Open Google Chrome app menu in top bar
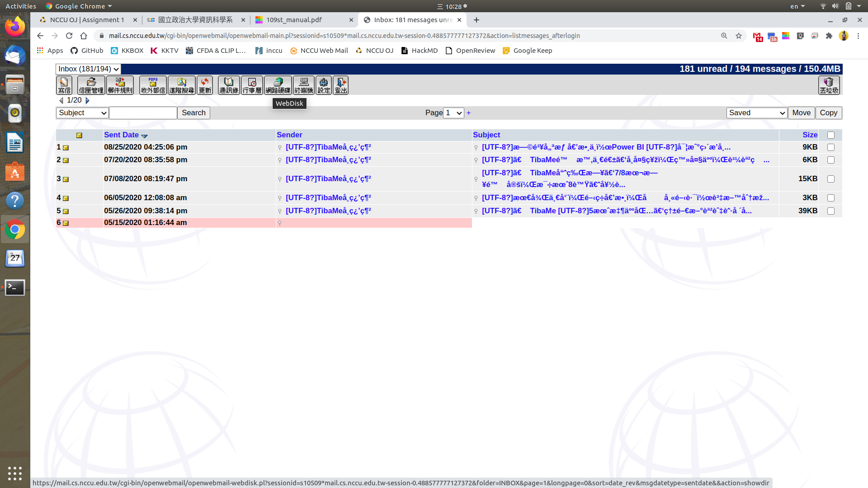868x488 pixels. (79, 6)
